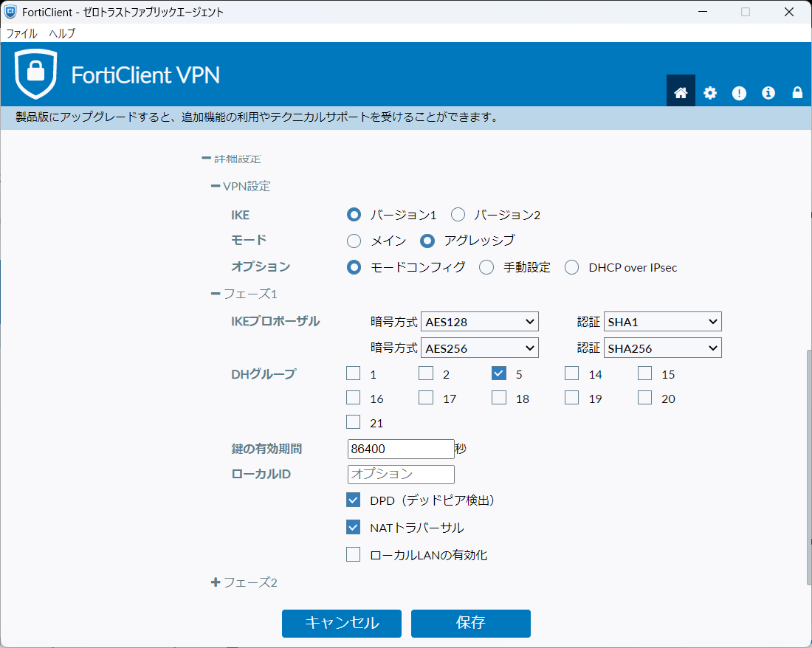Viewport: 812px width, 648px height.
Task: Open the Settings gear icon
Action: (x=710, y=92)
